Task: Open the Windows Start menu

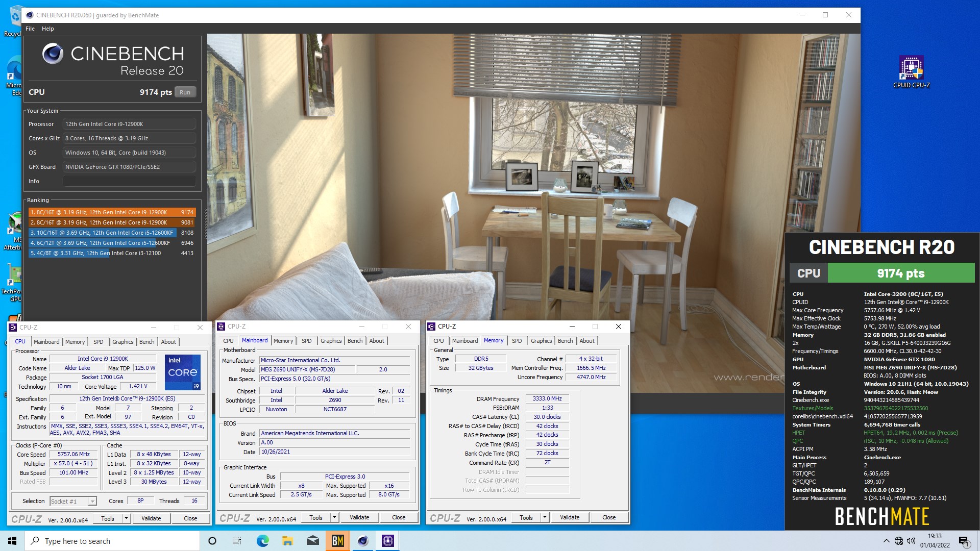Action: (12, 541)
